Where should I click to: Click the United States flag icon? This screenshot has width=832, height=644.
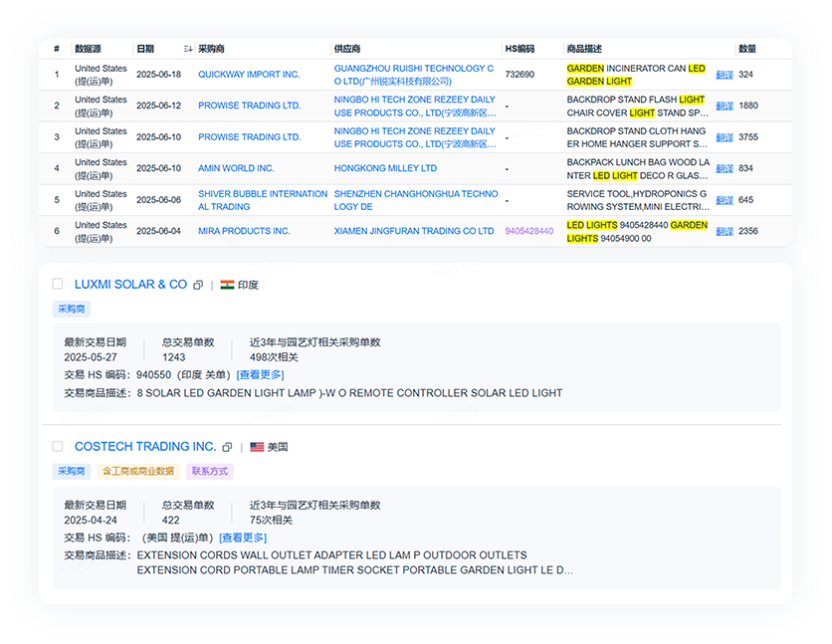[x=257, y=447]
